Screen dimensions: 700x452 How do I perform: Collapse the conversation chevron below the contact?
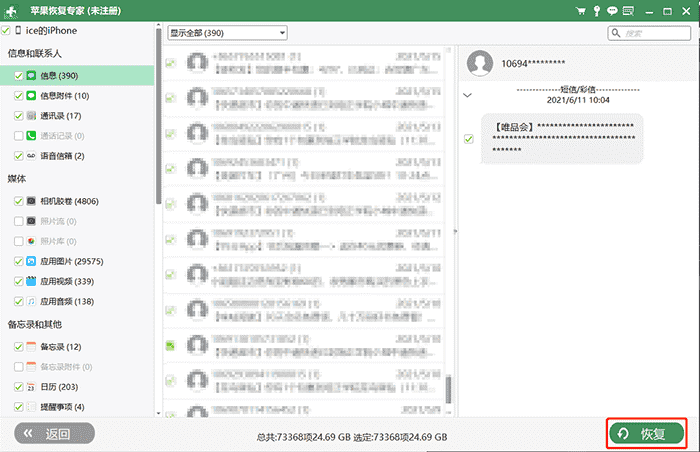click(468, 95)
